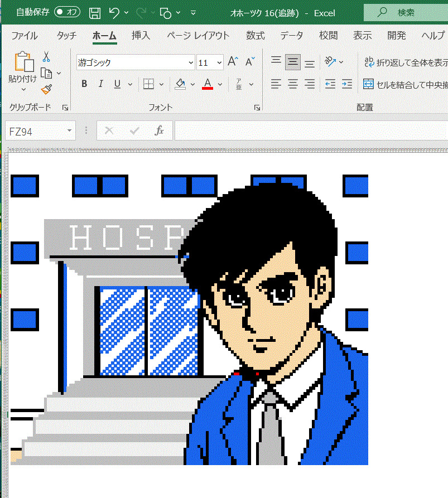Click into the formula bar input

point(311,130)
